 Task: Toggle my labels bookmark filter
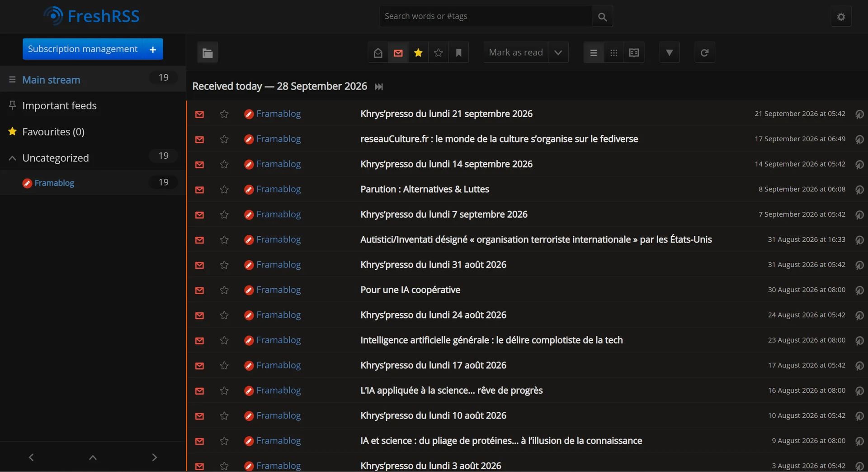[458, 52]
